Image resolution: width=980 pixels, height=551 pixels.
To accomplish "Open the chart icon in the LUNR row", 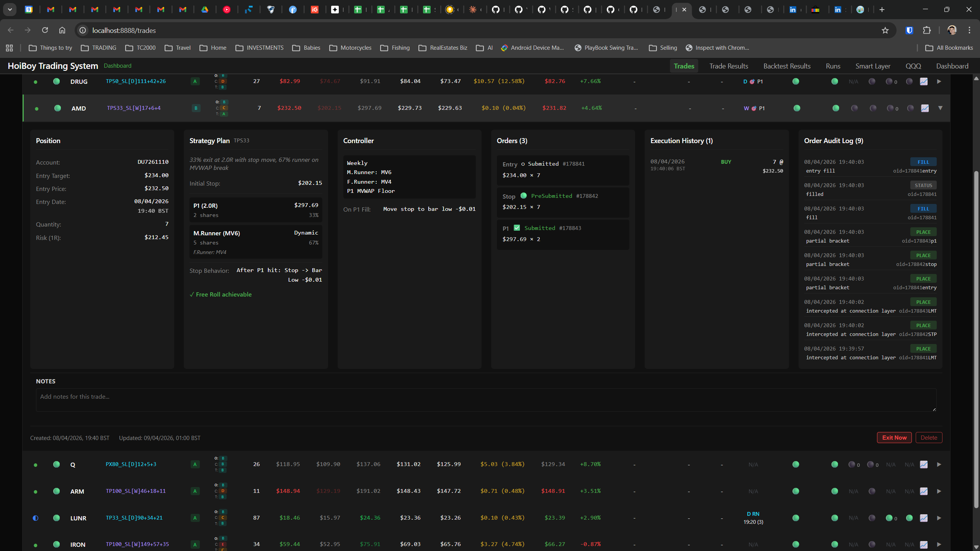I will click(924, 518).
